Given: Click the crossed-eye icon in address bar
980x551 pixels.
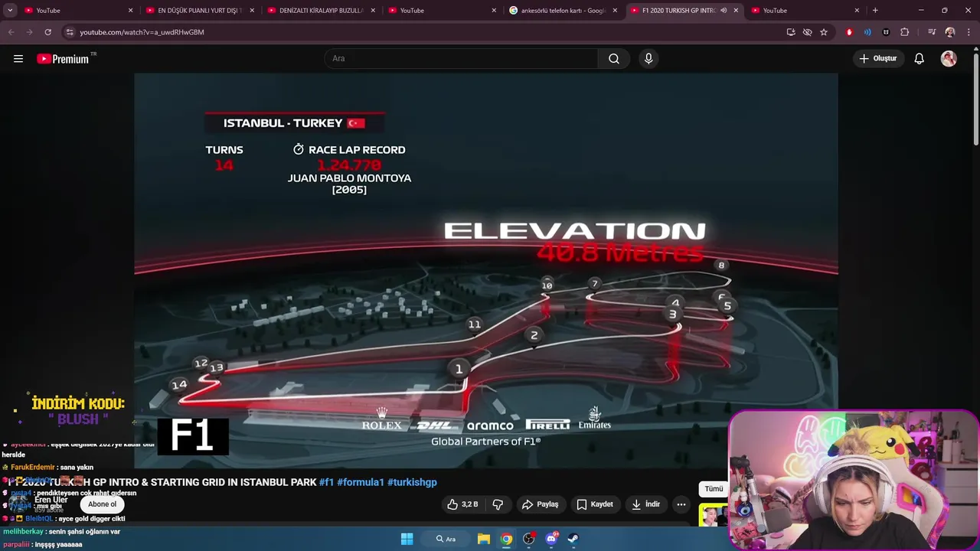Looking at the screenshot, I should 807,32.
